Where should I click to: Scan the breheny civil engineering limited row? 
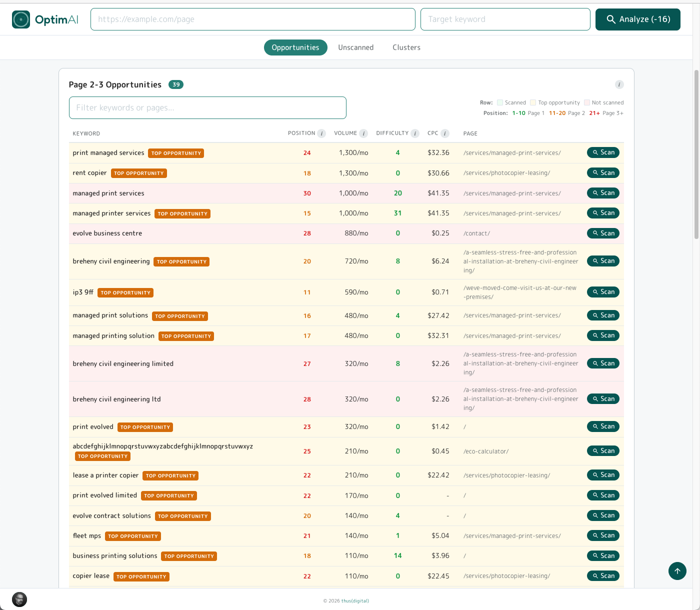click(603, 363)
